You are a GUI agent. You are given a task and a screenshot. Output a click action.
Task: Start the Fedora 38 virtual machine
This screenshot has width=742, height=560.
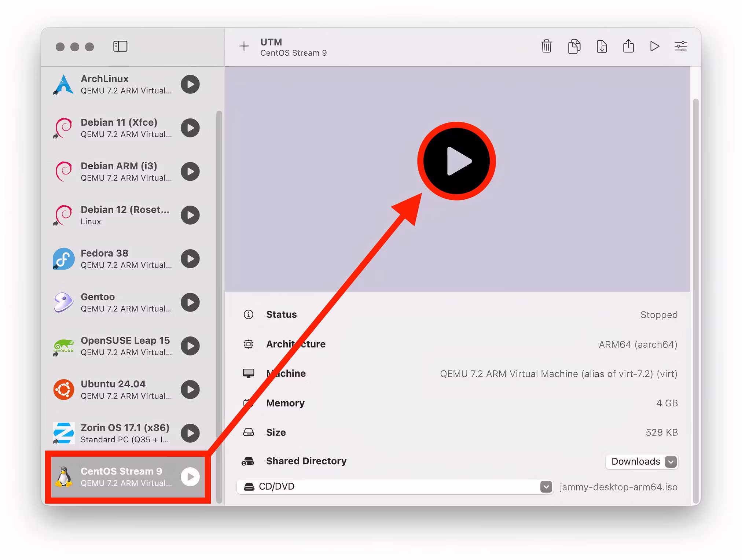pos(190,259)
